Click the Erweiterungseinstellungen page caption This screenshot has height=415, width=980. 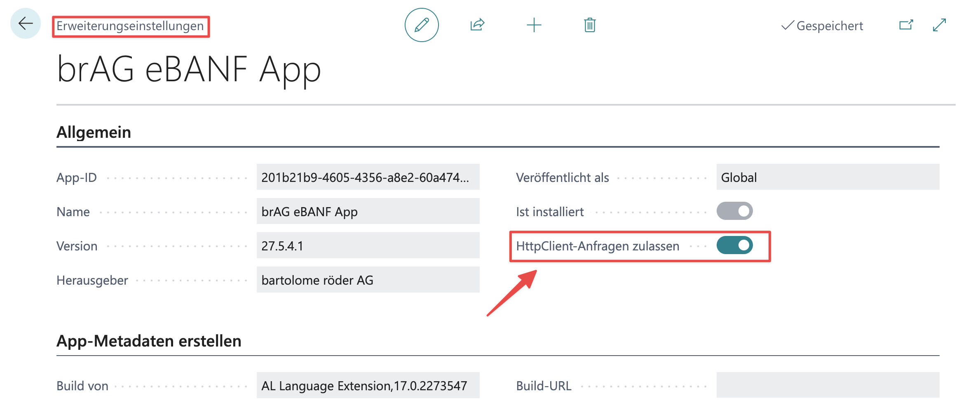click(130, 26)
